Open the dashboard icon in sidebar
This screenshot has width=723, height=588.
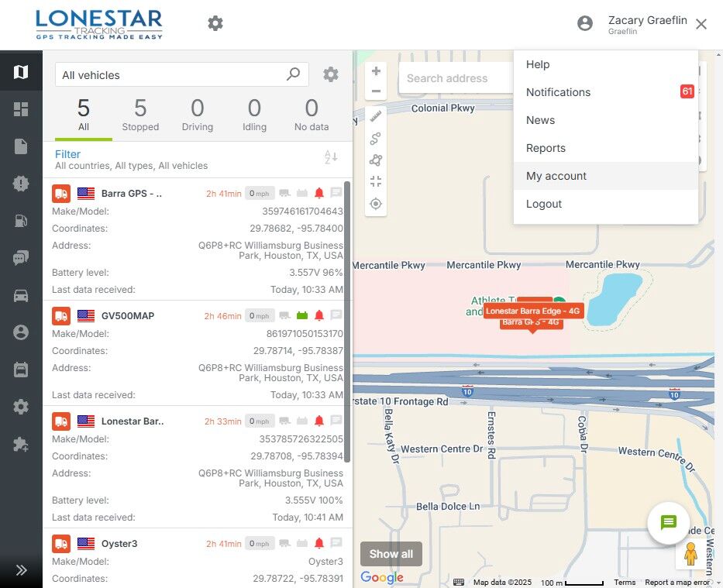[x=21, y=109]
